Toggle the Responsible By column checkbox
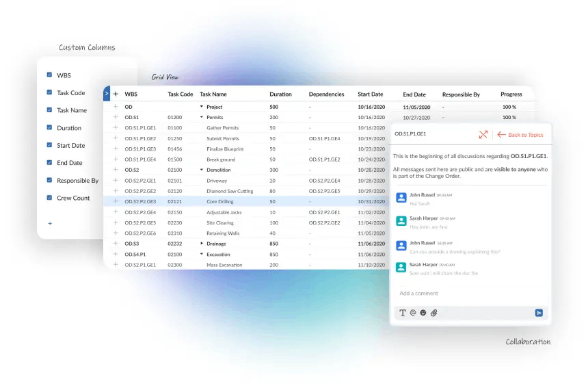588x384 pixels. click(x=49, y=180)
